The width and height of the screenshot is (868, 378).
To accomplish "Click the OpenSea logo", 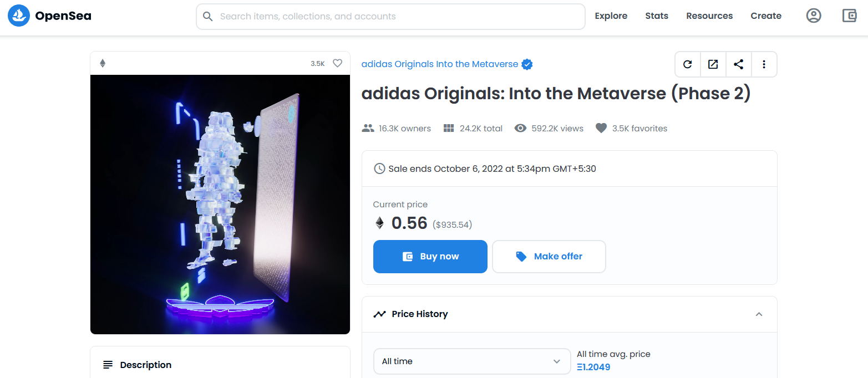I will tap(49, 16).
